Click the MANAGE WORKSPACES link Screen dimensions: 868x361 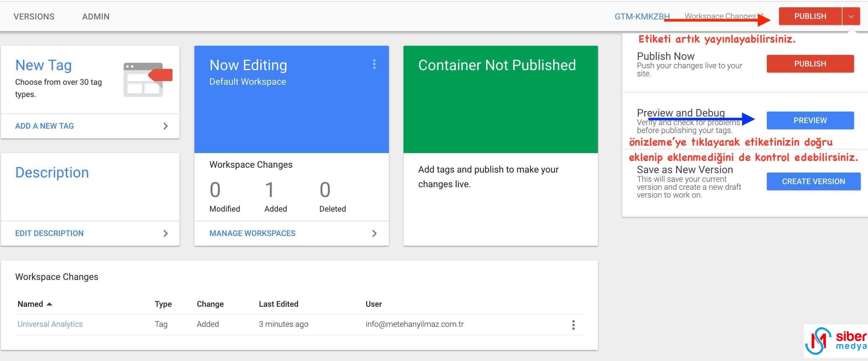point(252,233)
